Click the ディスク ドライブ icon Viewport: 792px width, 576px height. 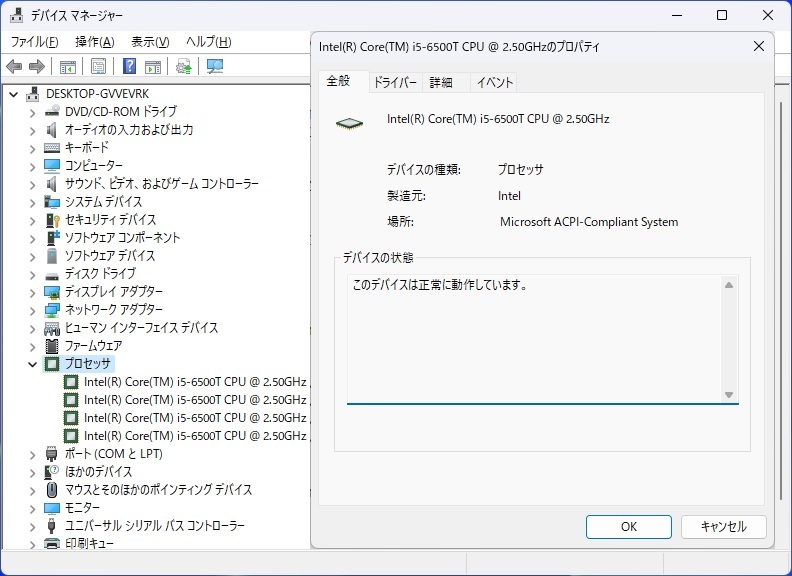click(x=52, y=276)
